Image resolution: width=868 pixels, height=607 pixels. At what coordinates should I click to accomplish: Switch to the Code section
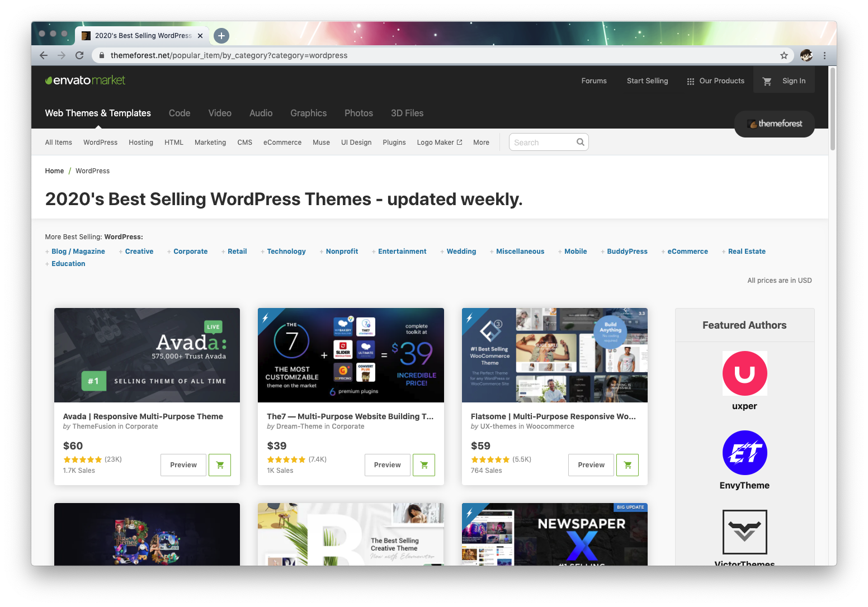[180, 113]
